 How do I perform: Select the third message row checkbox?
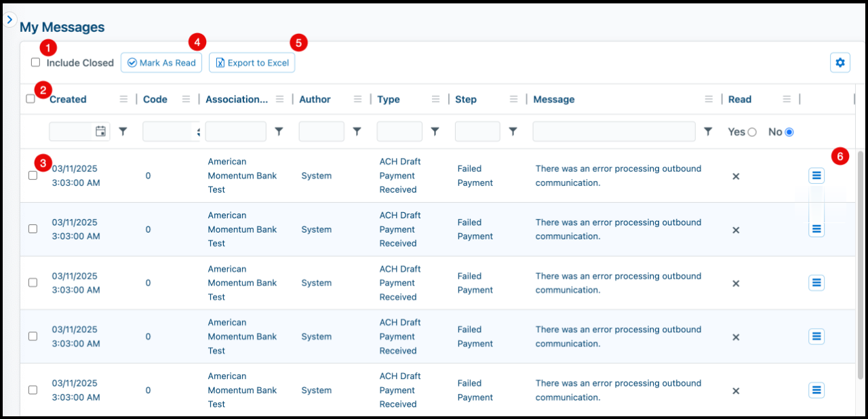click(33, 283)
